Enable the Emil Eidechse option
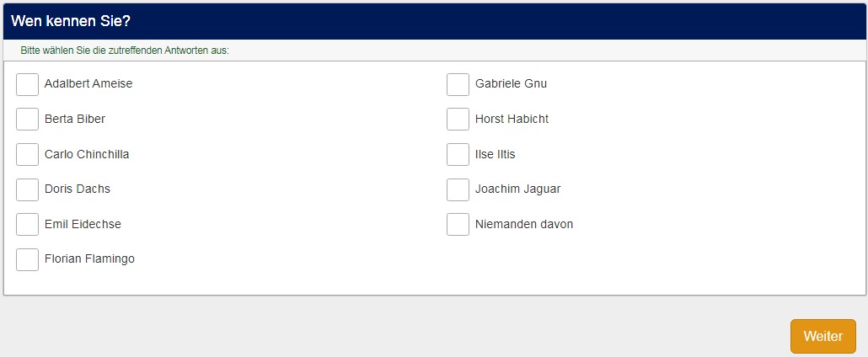Image resolution: width=868 pixels, height=357 pixels. tap(27, 225)
